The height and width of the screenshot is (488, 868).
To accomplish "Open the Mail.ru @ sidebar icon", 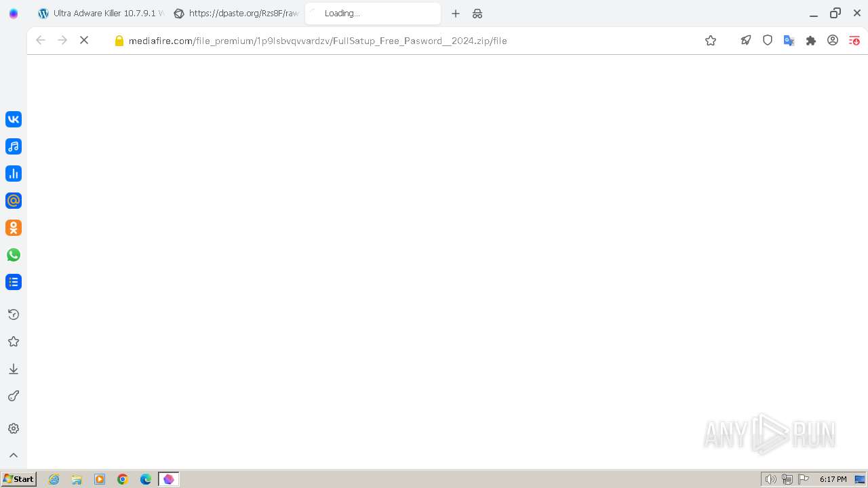I will [14, 201].
